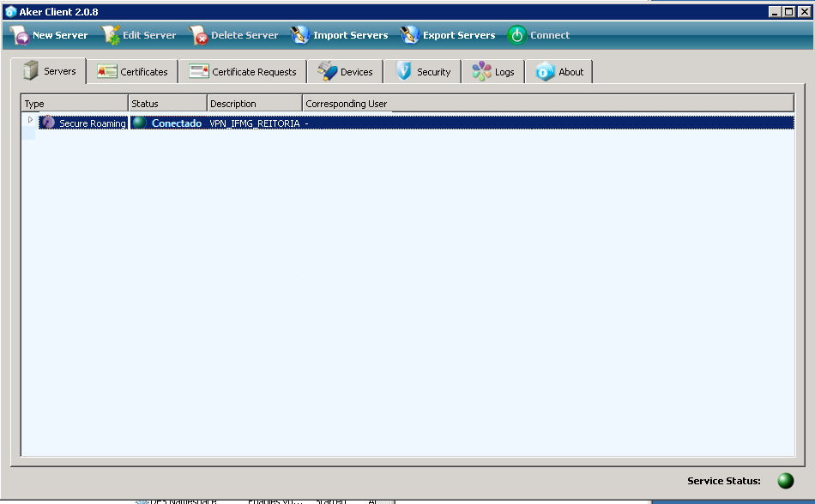The height and width of the screenshot is (504, 815).
Task: Sort by the Description column header
Action: click(x=255, y=104)
